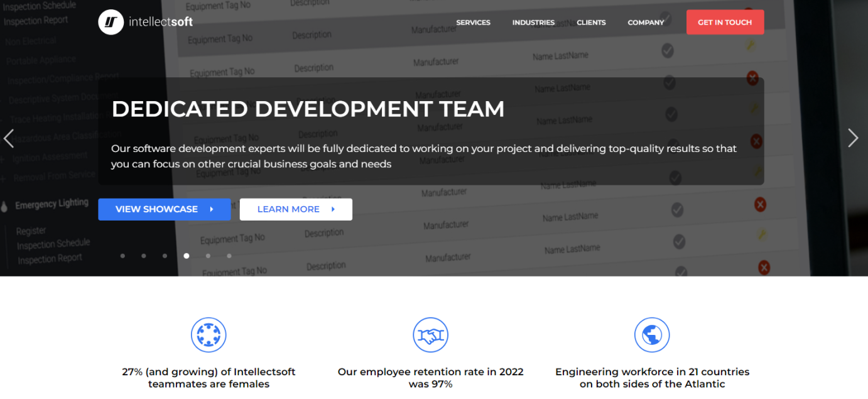Image resolution: width=868 pixels, height=399 pixels.
Task: Select the fifth carousel dot
Action: [x=208, y=256]
